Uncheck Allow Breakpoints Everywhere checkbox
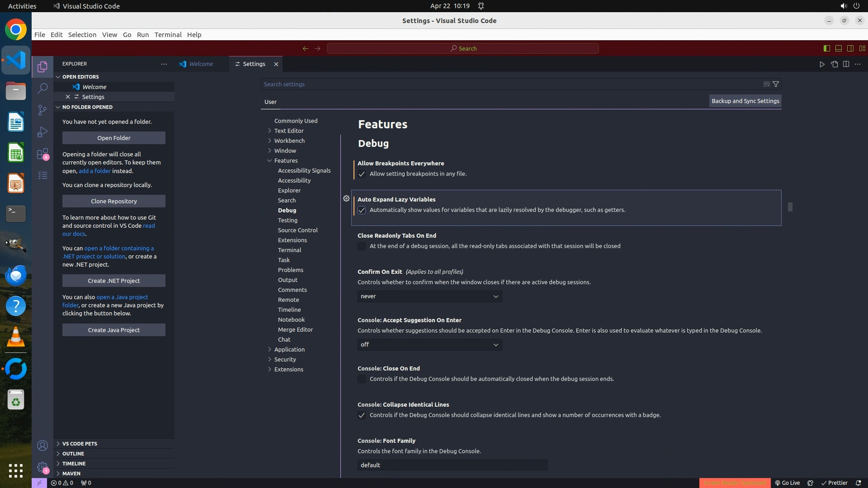 [362, 174]
